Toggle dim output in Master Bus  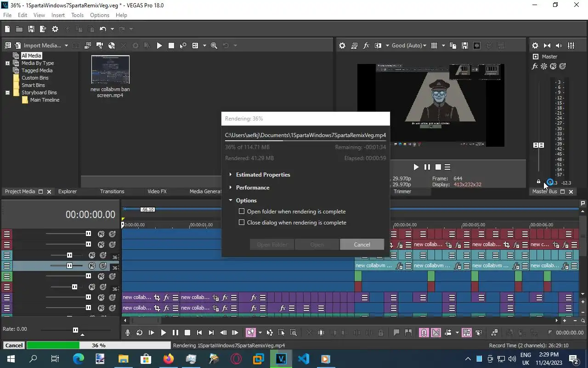pos(559,46)
